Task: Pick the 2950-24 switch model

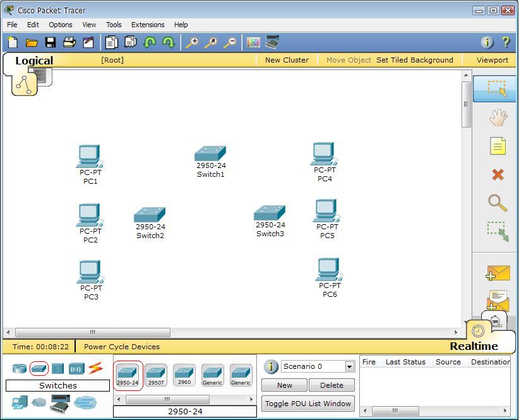Action: coord(128,375)
